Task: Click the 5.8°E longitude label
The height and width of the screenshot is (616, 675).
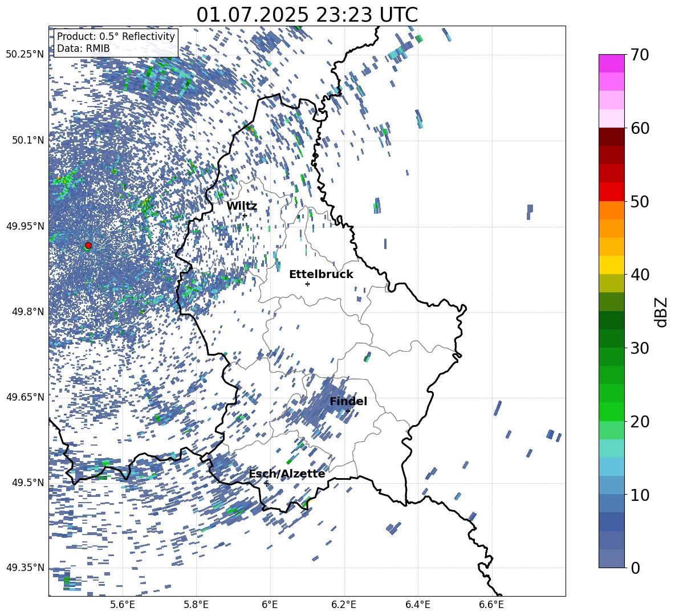Action: pyautogui.click(x=196, y=605)
